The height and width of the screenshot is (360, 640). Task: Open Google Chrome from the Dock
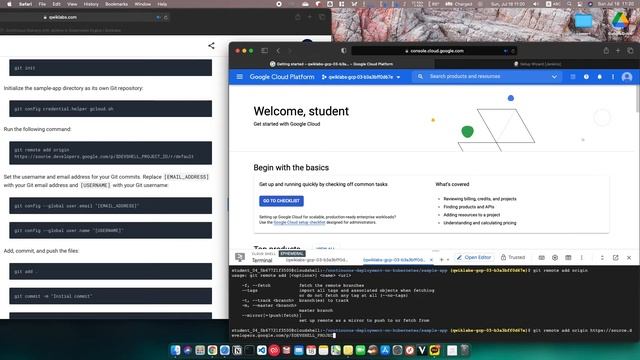point(212,350)
